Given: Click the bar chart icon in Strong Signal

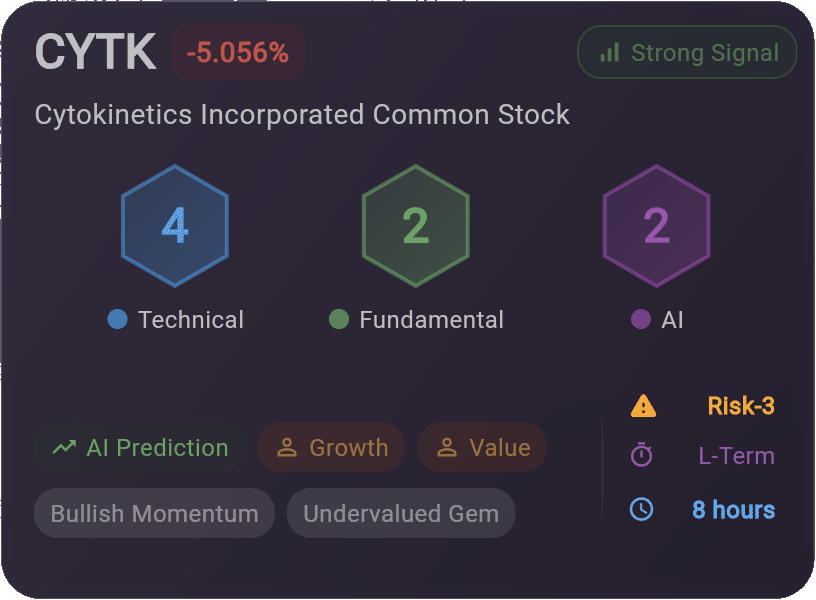Looking at the screenshot, I should [x=609, y=53].
